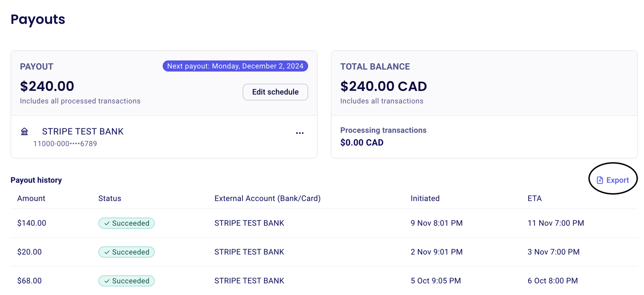Click the checkmark inside the second Succeeded badge
The width and height of the screenshot is (644, 295).
[x=107, y=252]
